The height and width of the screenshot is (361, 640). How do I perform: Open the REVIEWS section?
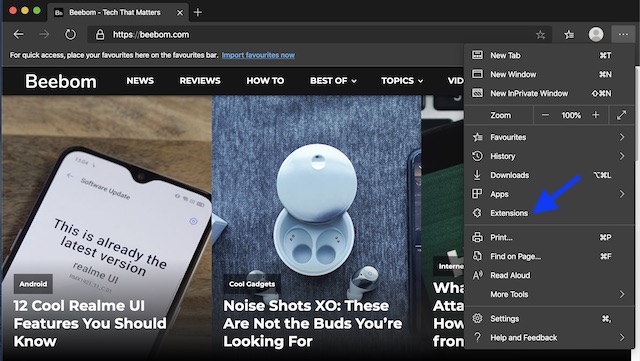pyautogui.click(x=200, y=81)
